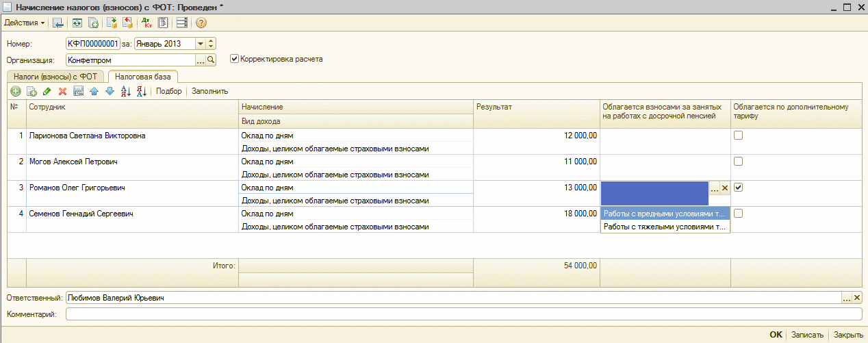Sort ascending А-Я in table toolbar

[125, 91]
